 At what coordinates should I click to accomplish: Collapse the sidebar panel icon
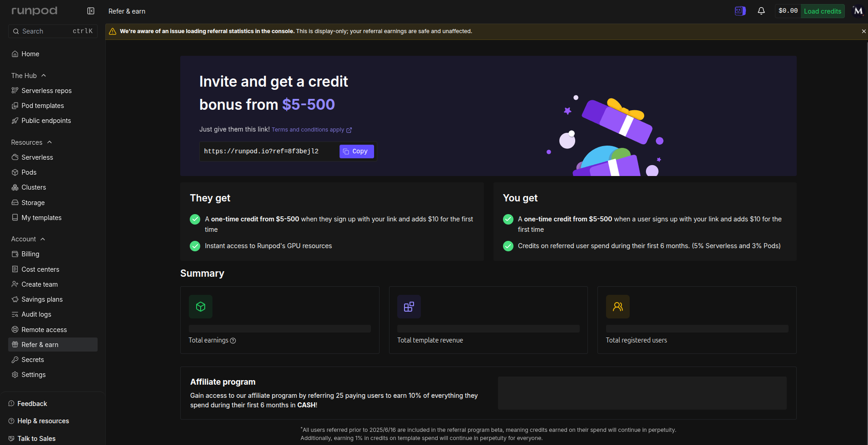click(x=91, y=11)
